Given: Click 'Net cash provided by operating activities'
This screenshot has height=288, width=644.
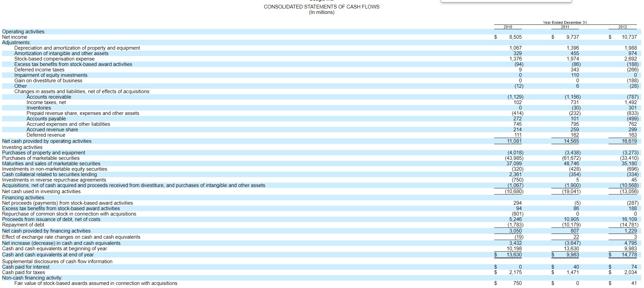Looking at the screenshot, I should 47,141.
